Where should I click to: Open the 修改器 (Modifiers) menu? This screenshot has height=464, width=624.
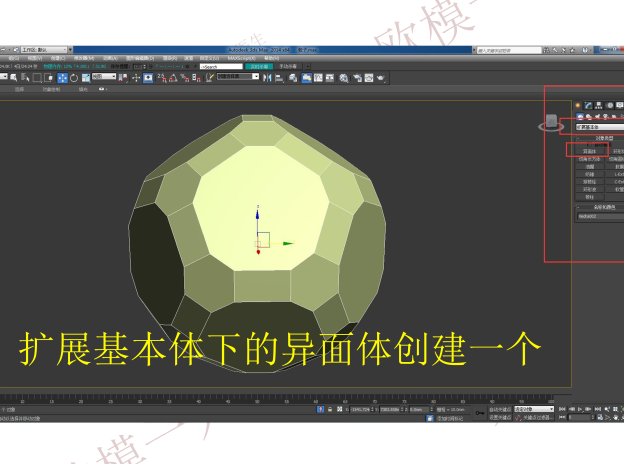(x=84, y=58)
